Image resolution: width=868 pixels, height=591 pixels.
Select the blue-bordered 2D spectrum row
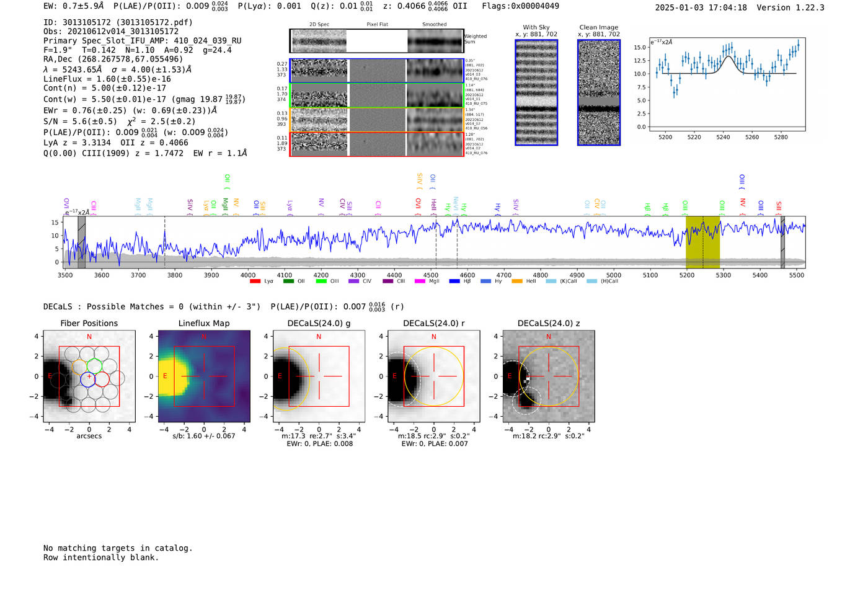click(x=377, y=71)
